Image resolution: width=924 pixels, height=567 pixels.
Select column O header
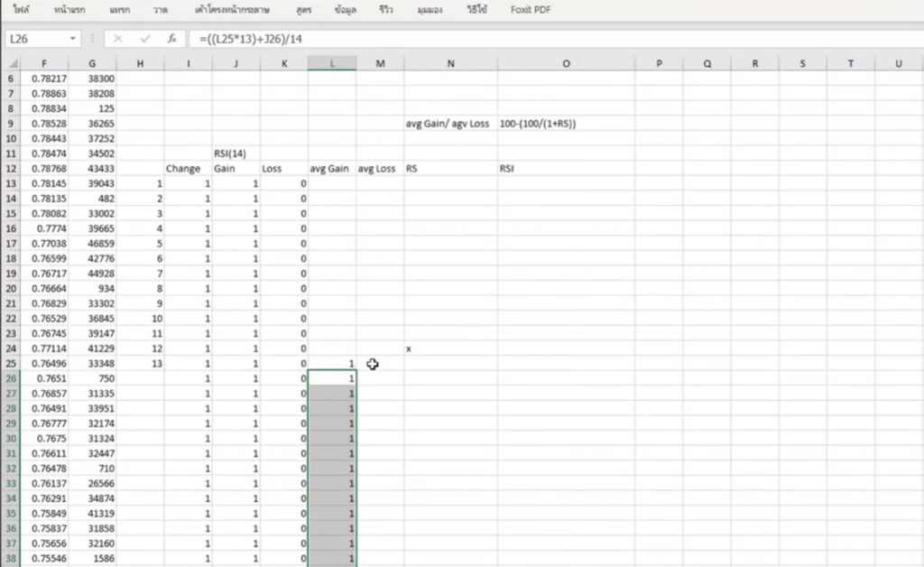566,63
